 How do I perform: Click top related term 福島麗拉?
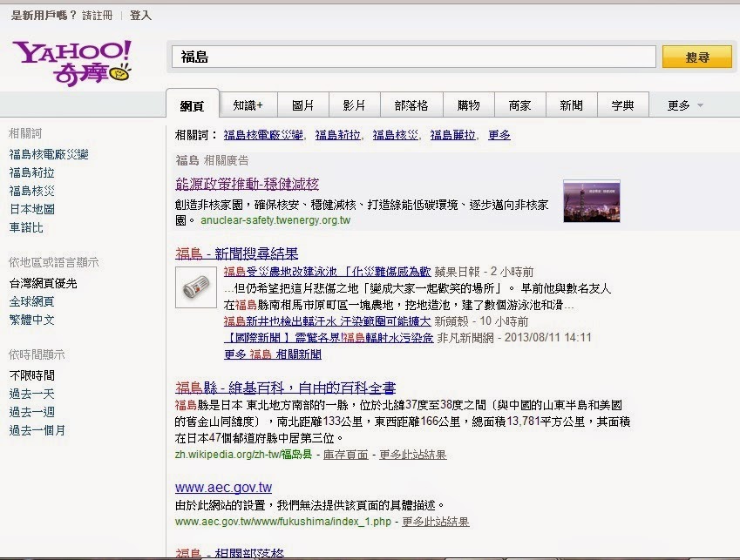click(453, 135)
